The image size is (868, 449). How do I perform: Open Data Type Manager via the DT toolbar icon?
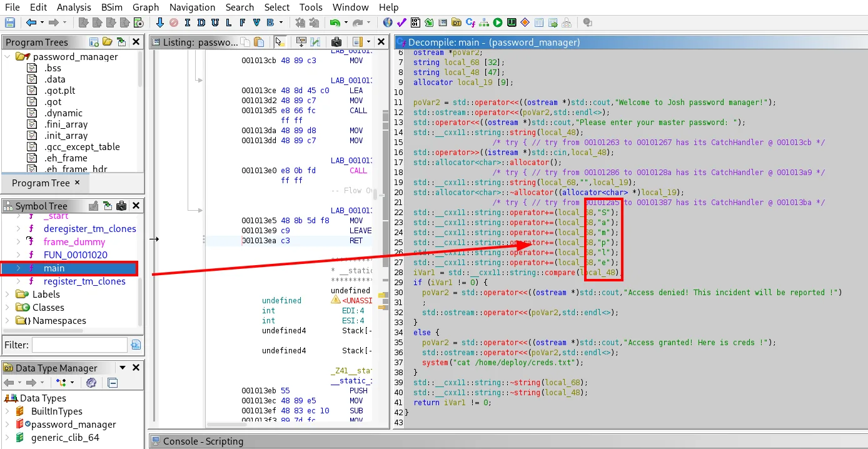(x=457, y=23)
